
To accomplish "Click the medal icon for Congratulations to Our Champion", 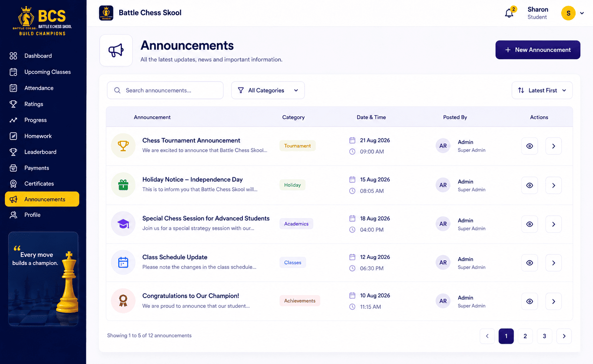I will [123, 301].
